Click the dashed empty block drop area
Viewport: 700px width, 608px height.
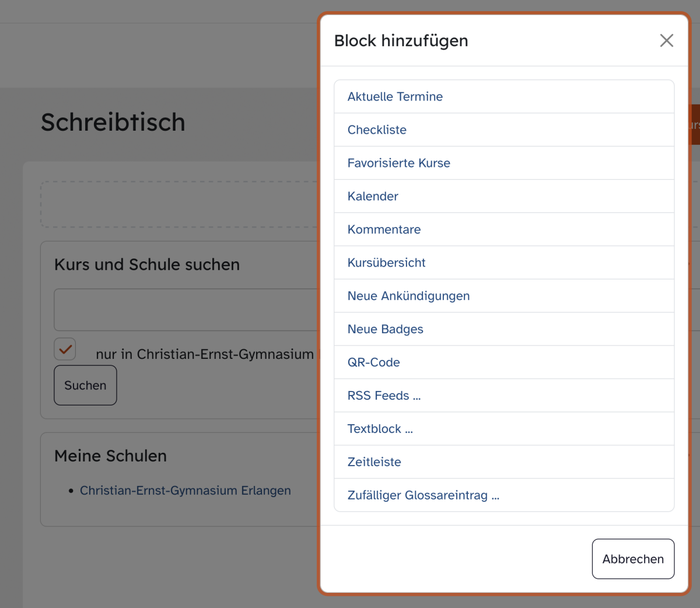tap(178, 204)
